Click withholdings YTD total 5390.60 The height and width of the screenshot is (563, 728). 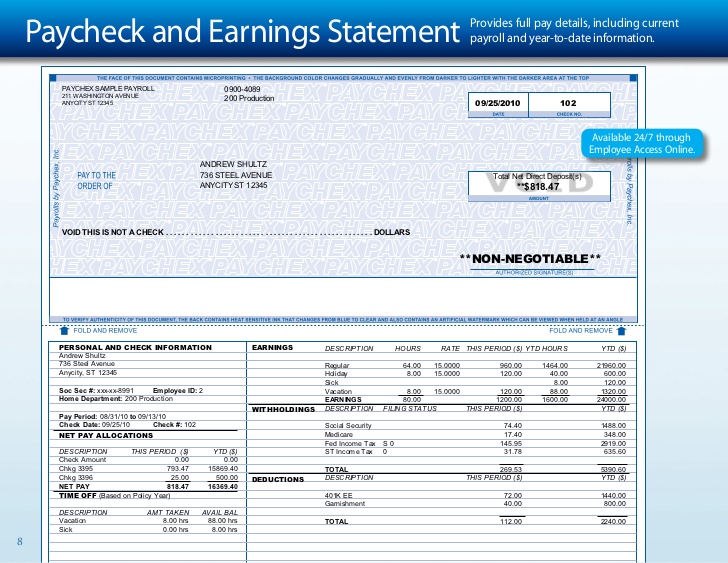click(613, 470)
